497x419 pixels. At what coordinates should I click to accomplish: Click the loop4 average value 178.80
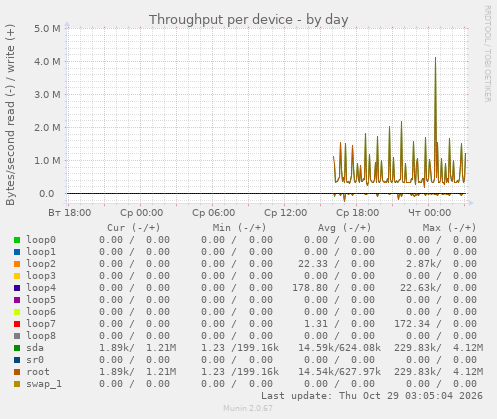tap(310, 288)
